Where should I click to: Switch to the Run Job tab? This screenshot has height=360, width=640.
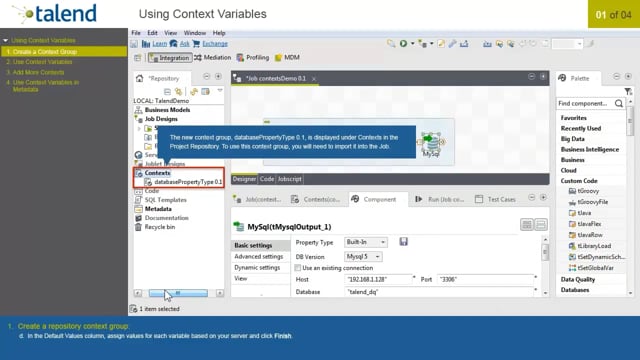(x=440, y=199)
